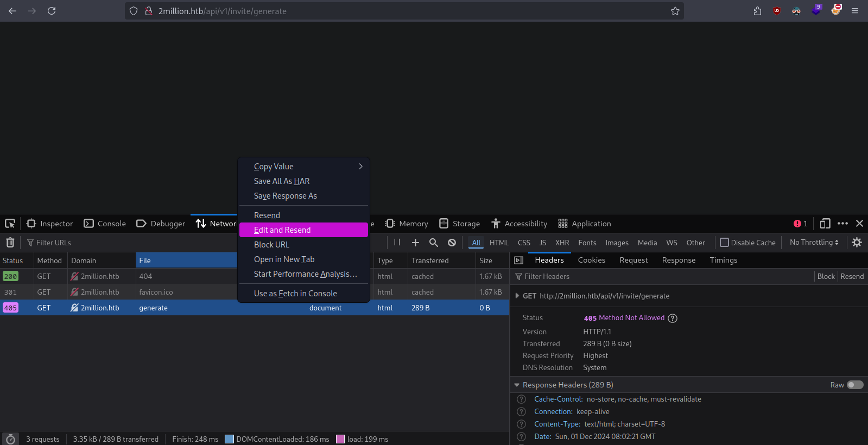This screenshot has width=868, height=445.
Task: Sort requests by Transferred column
Action: [441, 260]
